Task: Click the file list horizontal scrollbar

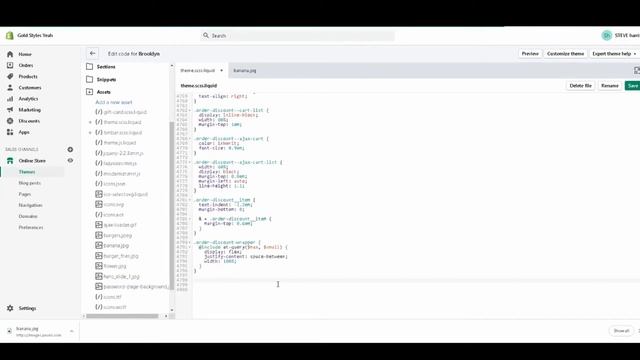Action: (122, 316)
